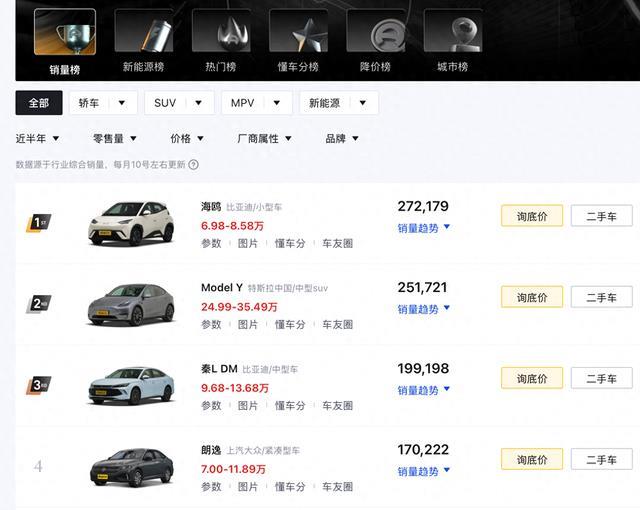The image size is (640, 510).
Task: Switch to 热门榜 tab label
Action: point(221,67)
